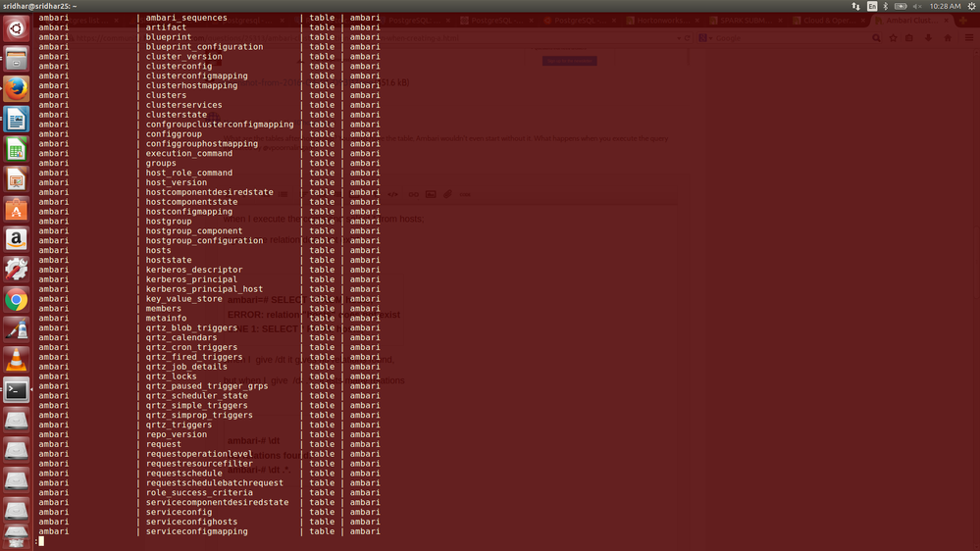Screen dimensions: 980x551
Task: Open System Settings from the dock
Action: tap(17, 270)
